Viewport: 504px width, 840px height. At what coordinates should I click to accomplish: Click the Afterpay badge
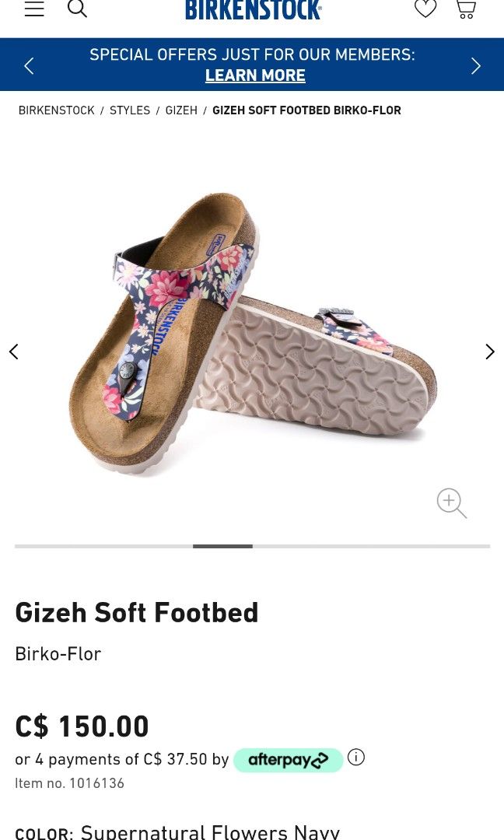click(288, 760)
